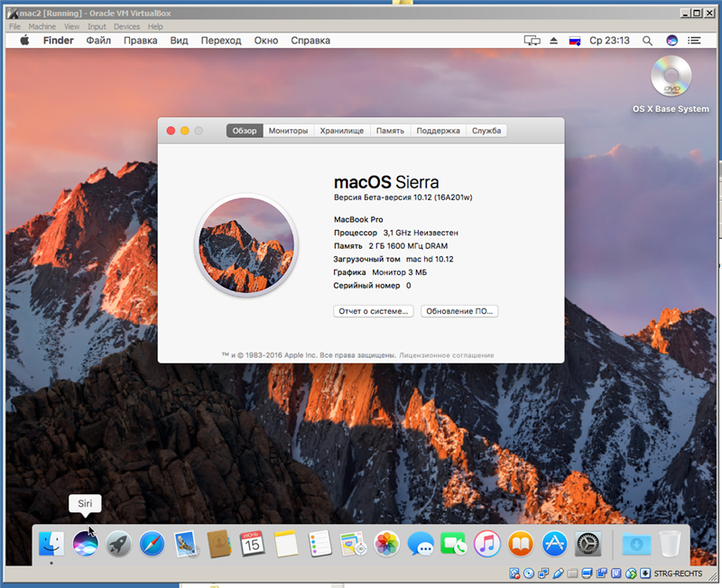Open VirtualBox Help menu
Image resolution: width=722 pixels, height=588 pixels.
click(155, 27)
